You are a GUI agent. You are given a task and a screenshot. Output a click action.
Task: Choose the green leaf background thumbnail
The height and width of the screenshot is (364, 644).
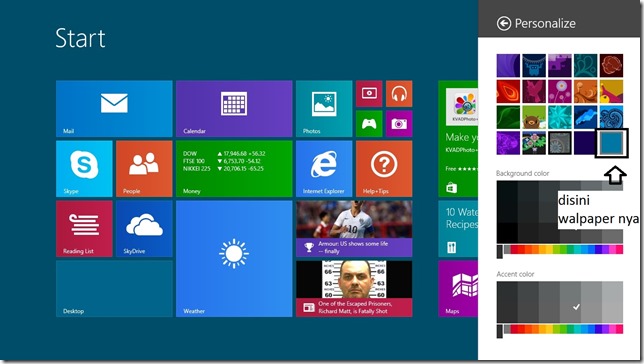click(x=508, y=117)
